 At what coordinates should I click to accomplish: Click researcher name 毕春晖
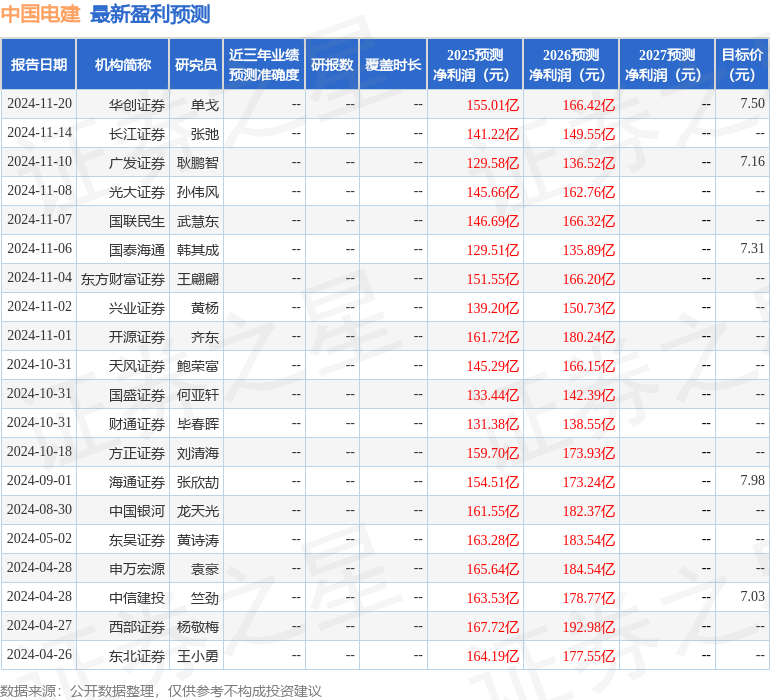click(198, 423)
